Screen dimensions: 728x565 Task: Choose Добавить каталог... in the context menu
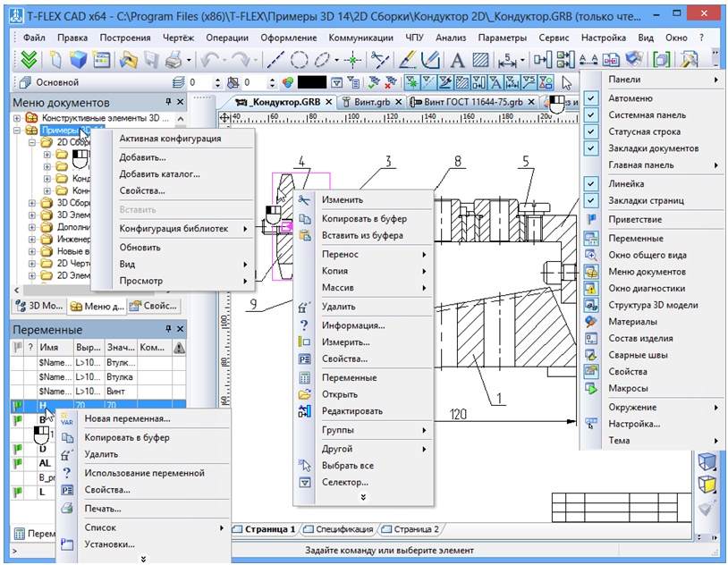(x=160, y=174)
